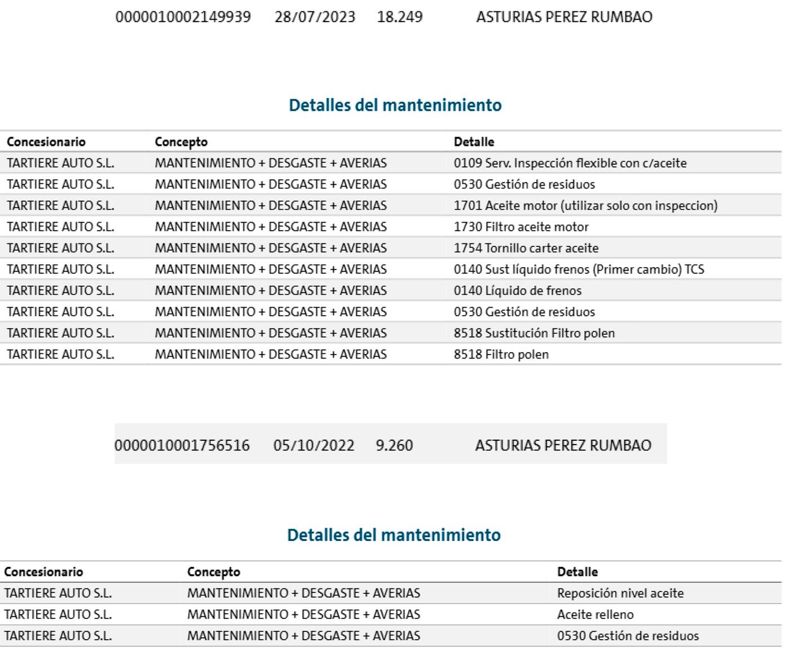
Task: Select TARTIERE AUTO S.L. in the Aceite relleno row
Action: [58, 614]
